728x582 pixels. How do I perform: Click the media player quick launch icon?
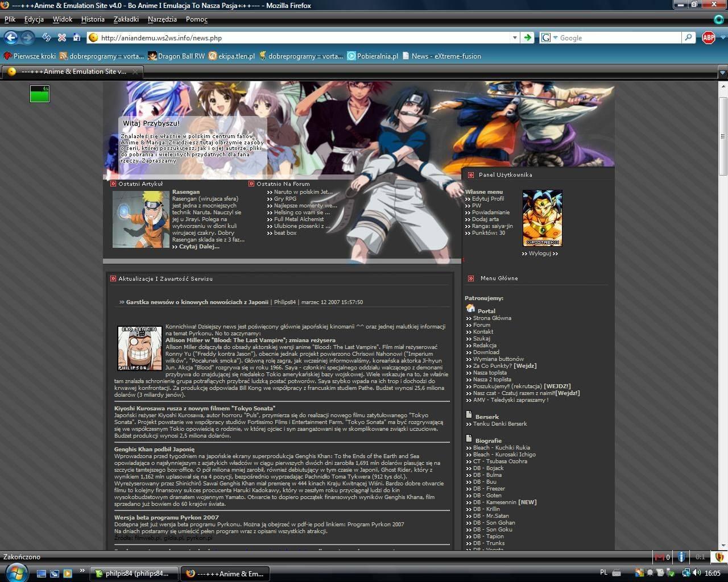tap(67, 573)
